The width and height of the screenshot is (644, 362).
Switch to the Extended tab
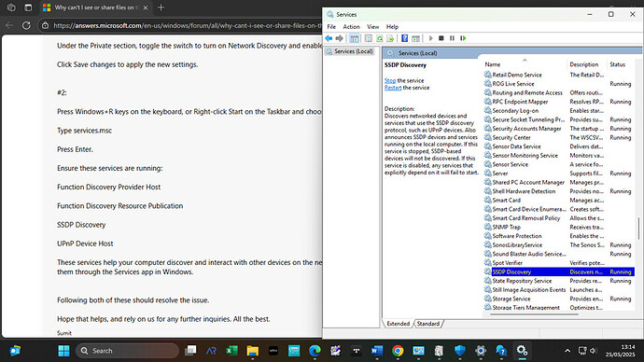[398, 324]
